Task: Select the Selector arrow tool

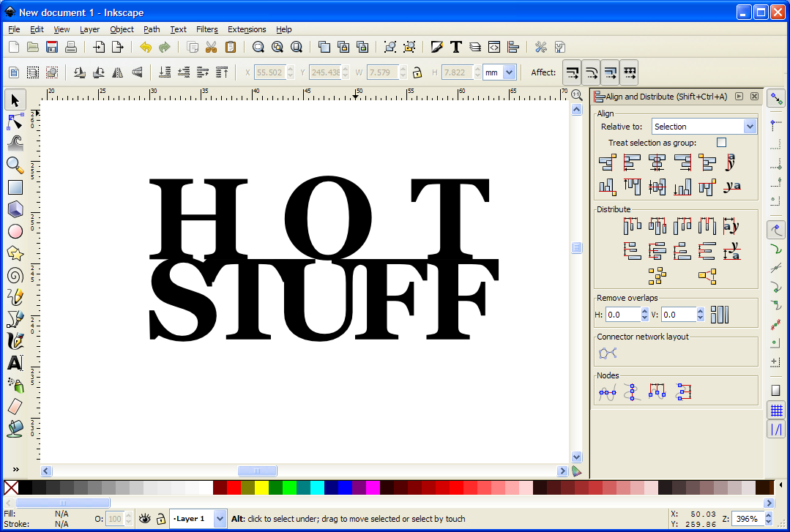Action: pyautogui.click(x=15, y=100)
